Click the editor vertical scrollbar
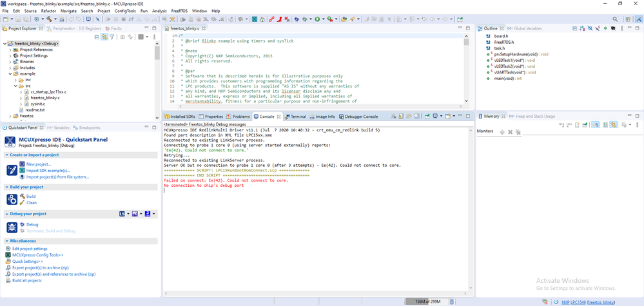This screenshot has width=644, height=306. (x=466, y=69)
